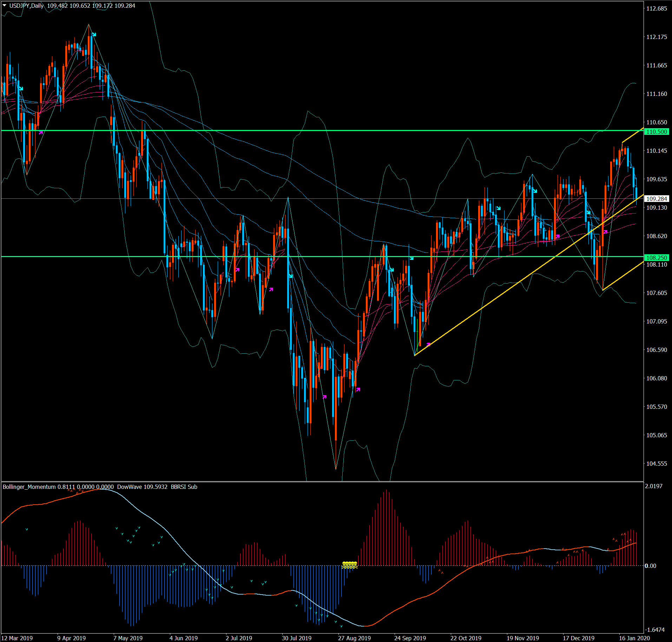Click current price label 109.284
This screenshot has width=672, height=642.
coord(657,199)
